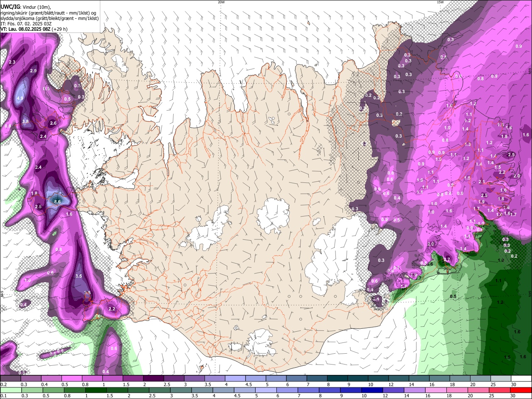Pick lower legend swatch starting at 2.5
Screen dimensions: 532x399
tap(159, 390)
